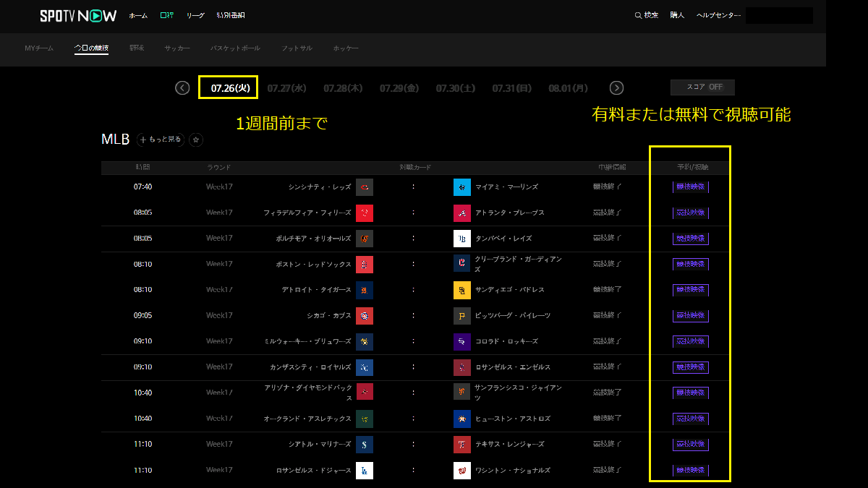Click the Boston Red Sox logo
868x488 pixels.
(365, 264)
